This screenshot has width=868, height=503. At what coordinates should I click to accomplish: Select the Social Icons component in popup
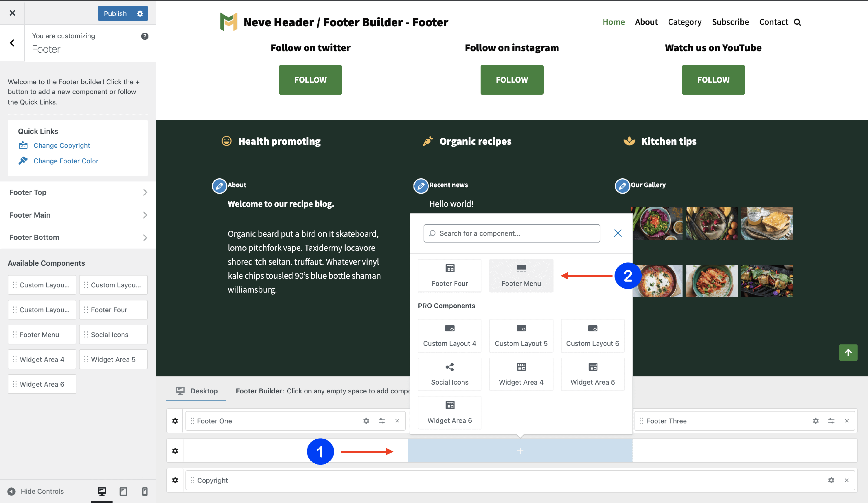449,374
